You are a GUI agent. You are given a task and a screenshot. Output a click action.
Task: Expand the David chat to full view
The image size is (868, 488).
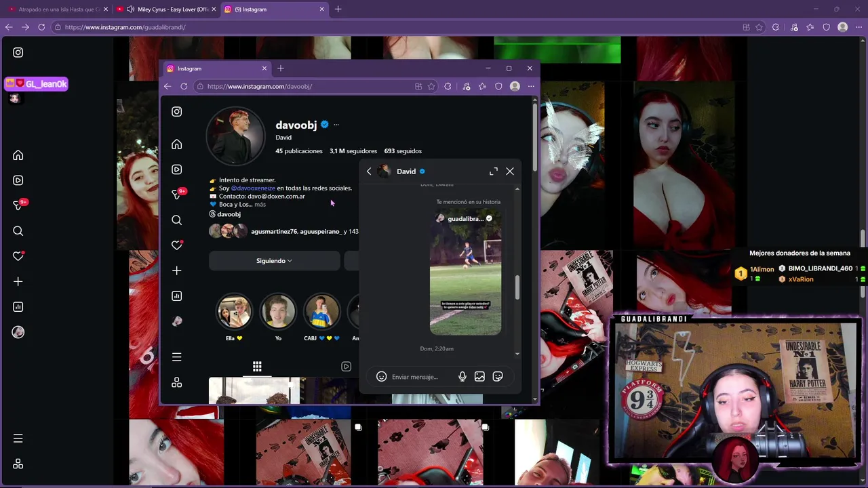point(493,171)
